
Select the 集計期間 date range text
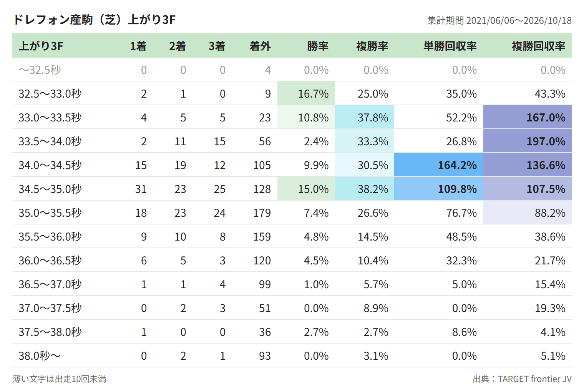coord(499,20)
